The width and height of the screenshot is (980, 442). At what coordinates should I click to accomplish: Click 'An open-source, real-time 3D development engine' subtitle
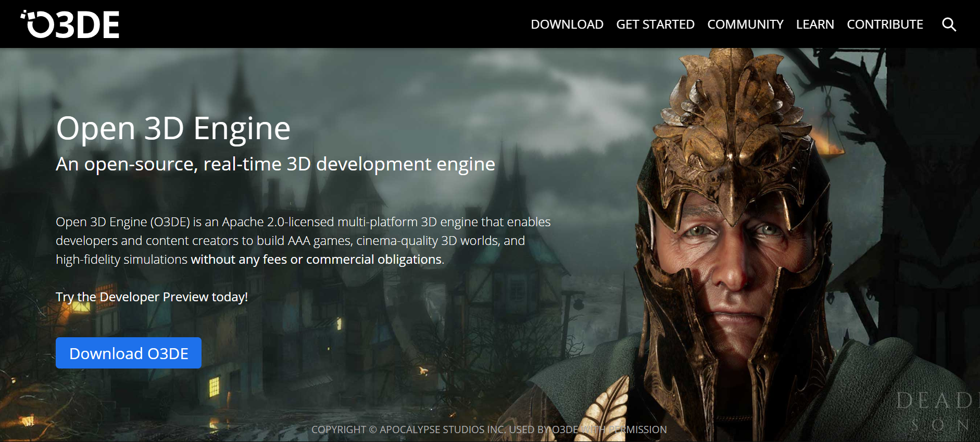(x=275, y=164)
